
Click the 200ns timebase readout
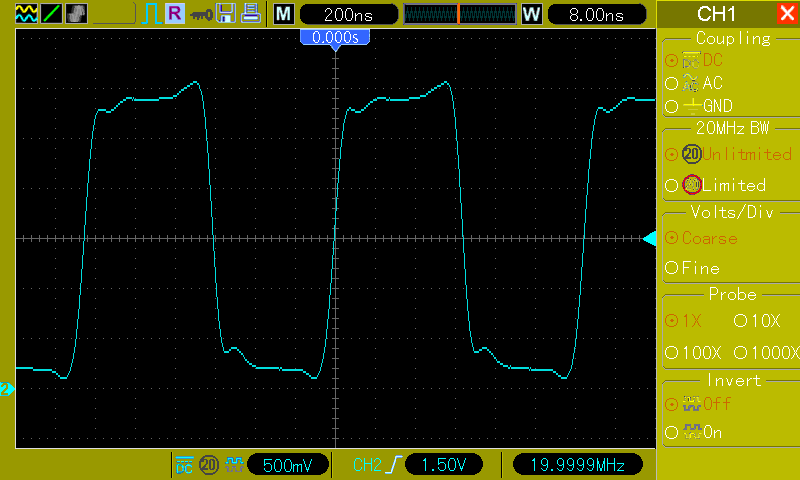[348, 14]
